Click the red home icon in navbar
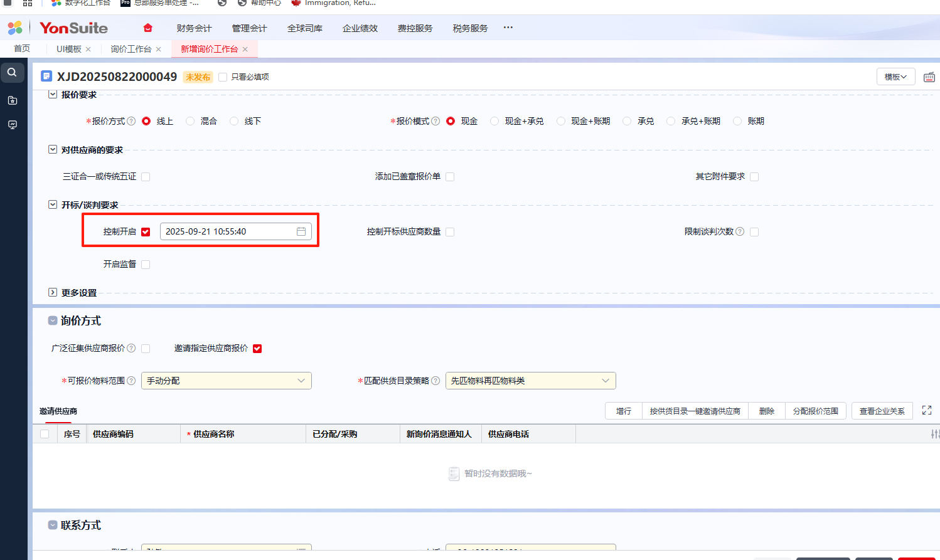 pyautogui.click(x=148, y=28)
